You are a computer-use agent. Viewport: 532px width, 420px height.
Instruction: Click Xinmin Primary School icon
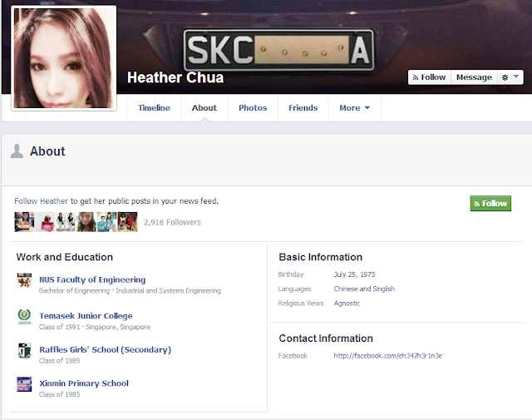pyautogui.click(x=24, y=384)
